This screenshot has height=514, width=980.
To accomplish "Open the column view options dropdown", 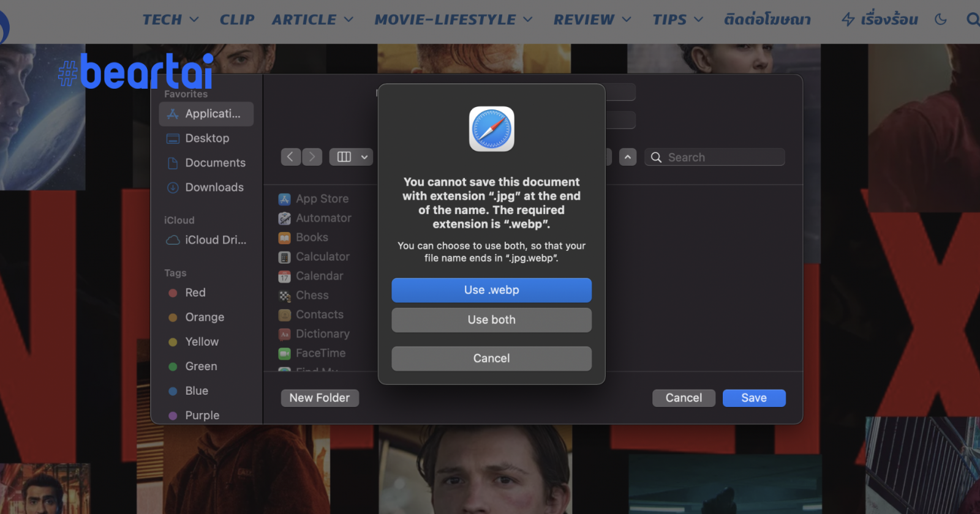I will 352,157.
